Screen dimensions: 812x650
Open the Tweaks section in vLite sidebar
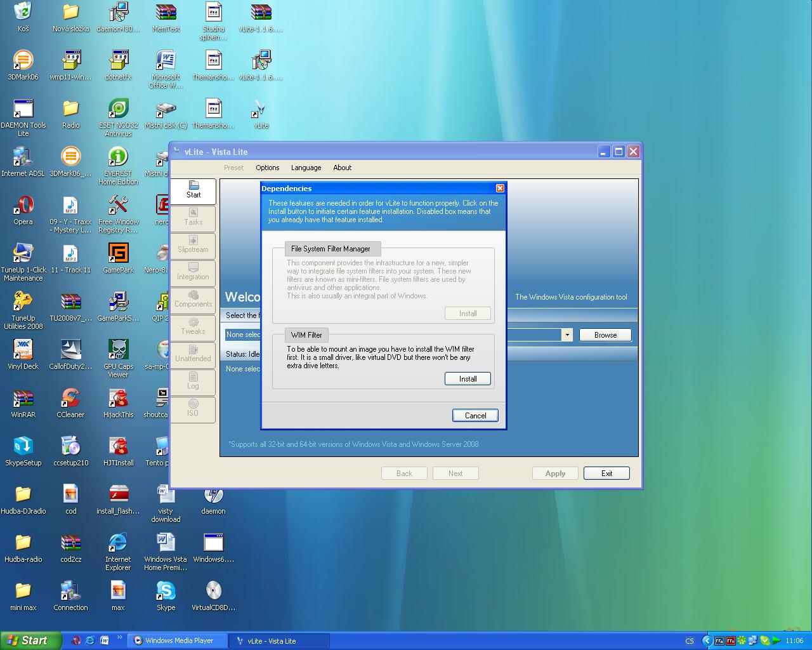click(193, 328)
